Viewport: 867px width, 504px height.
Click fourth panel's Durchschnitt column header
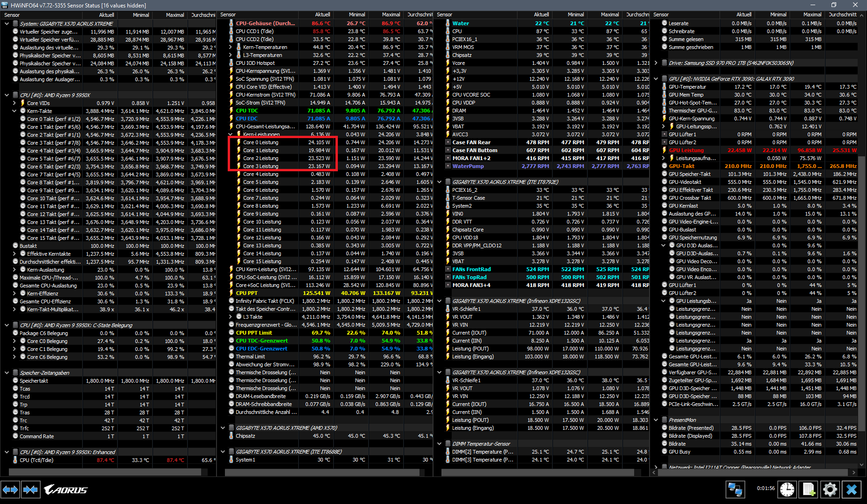[x=841, y=15]
